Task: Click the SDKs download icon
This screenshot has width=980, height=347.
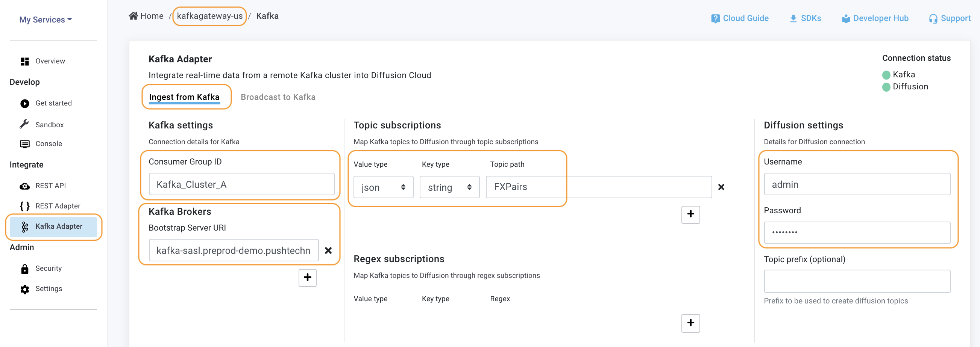Action: coord(793,19)
